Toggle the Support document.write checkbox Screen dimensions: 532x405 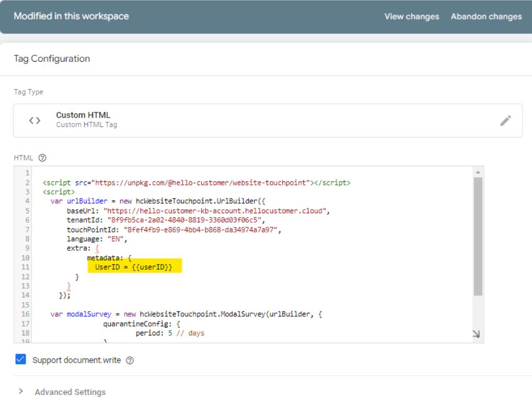20,360
